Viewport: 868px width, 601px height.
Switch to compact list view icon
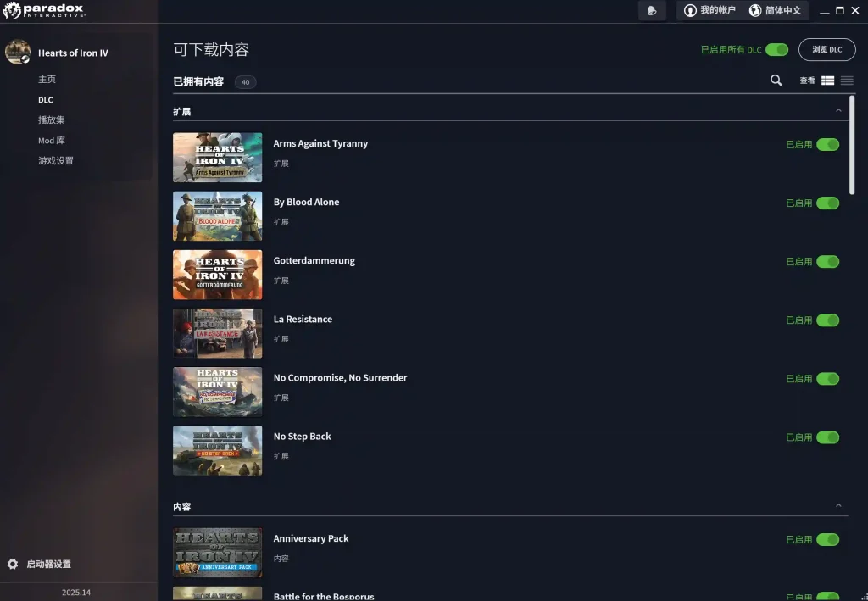click(847, 81)
